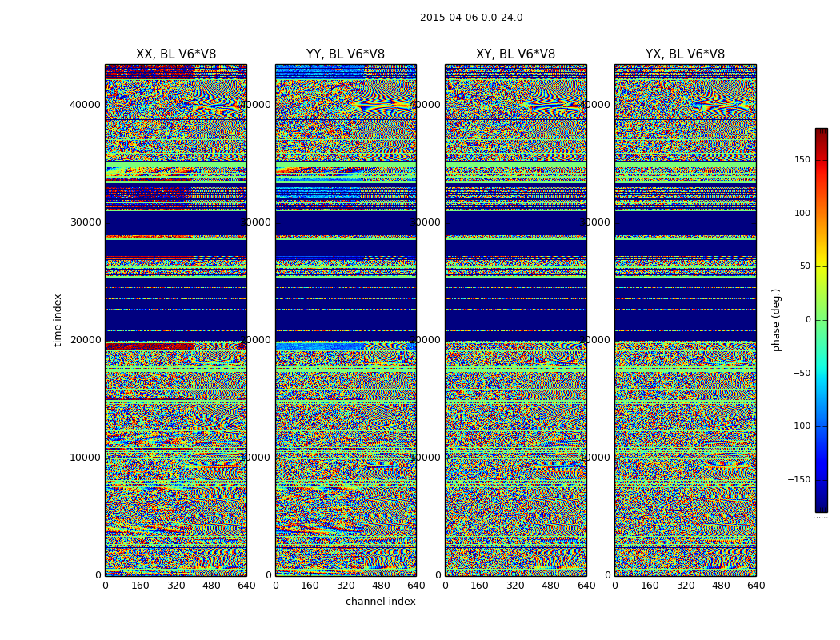Click the colorbar tick label '50'
This screenshot has width=840, height=640.
(804, 266)
